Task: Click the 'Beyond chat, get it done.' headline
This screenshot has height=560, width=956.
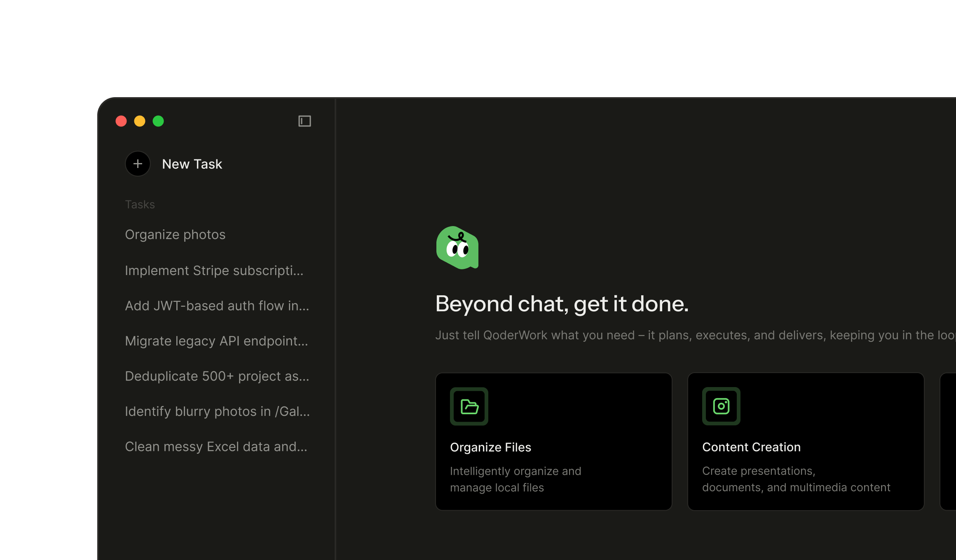Action: pos(562,304)
